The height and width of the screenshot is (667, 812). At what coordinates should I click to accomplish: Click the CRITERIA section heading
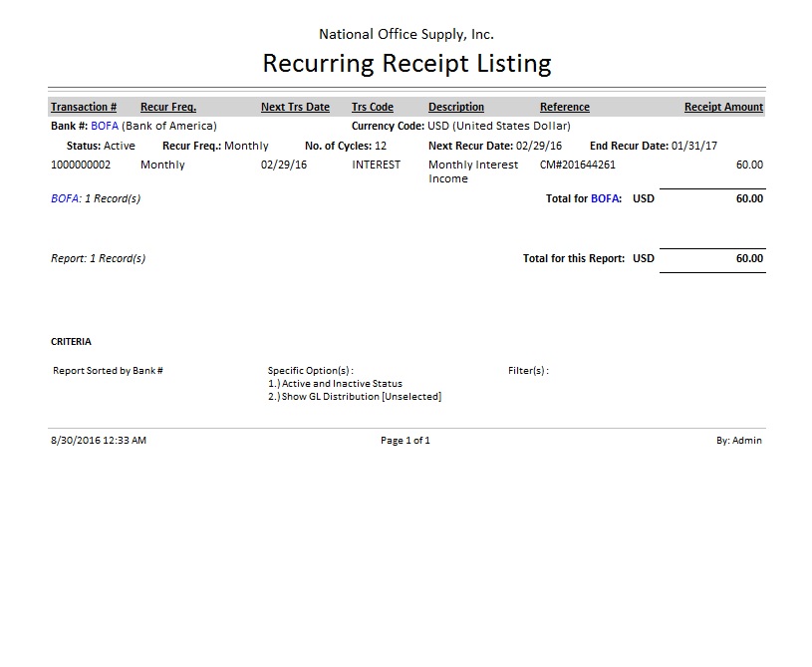(x=71, y=342)
